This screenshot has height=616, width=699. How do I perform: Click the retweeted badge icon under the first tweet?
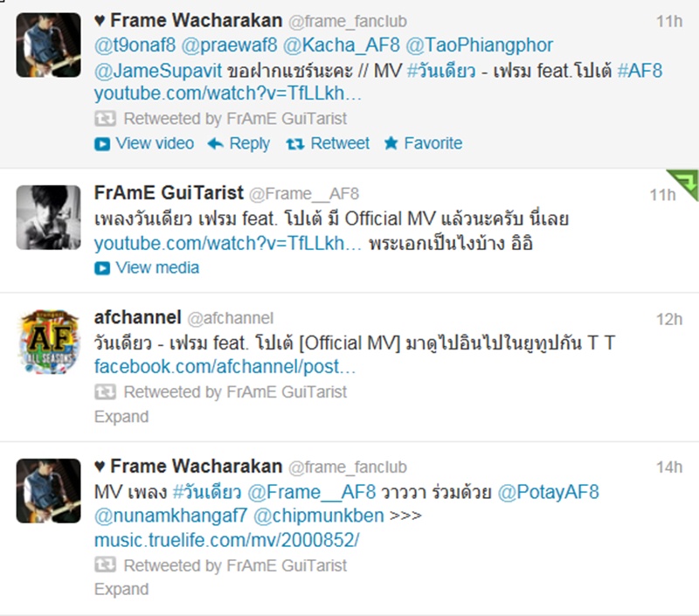click(105, 119)
